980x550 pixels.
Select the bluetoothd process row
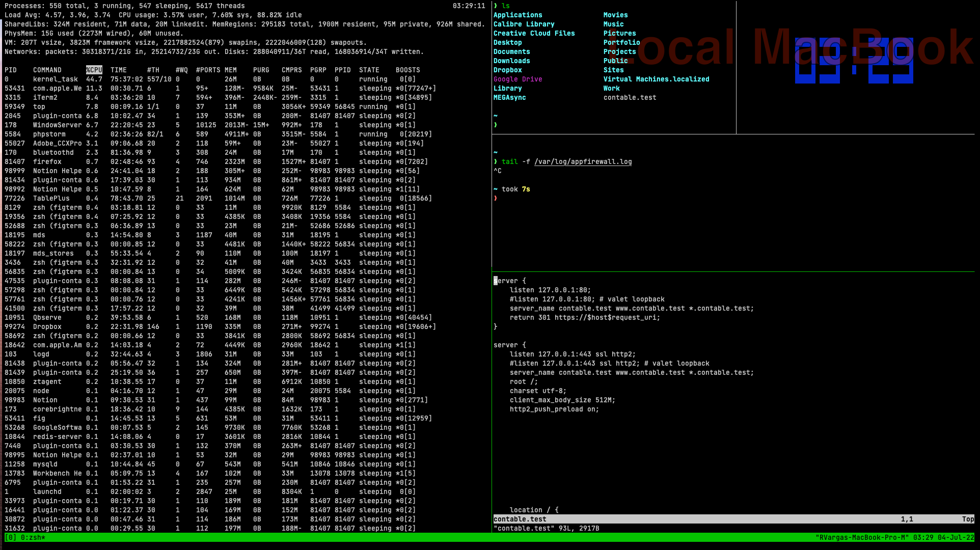[x=210, y=152]
